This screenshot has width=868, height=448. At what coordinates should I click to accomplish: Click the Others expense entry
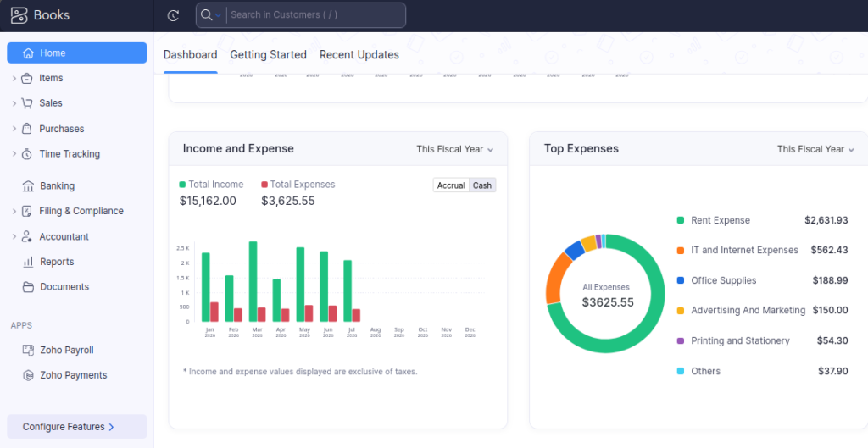coord(706,371)
